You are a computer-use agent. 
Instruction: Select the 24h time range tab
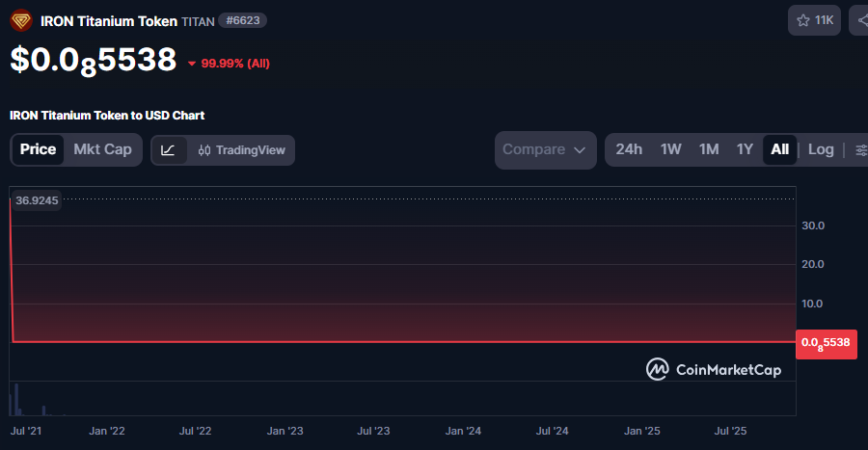point(629,149)
